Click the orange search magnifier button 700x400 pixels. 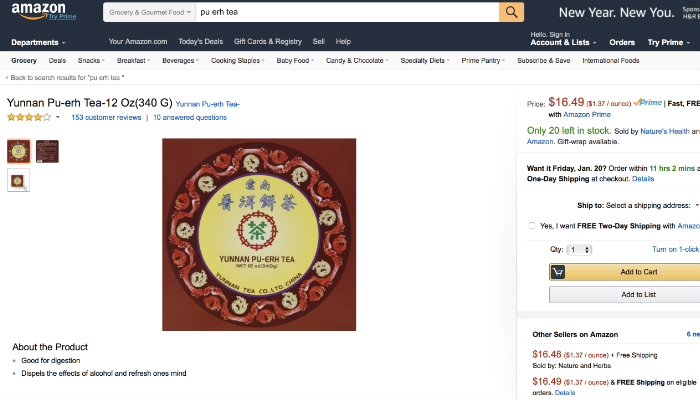pyautogui.click(x=512, y=12)
